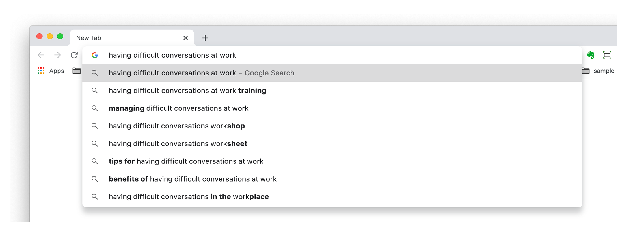Choose the Google Search top suggestion
This screenshot has height=236, width=644.
(x=332, y=73)
